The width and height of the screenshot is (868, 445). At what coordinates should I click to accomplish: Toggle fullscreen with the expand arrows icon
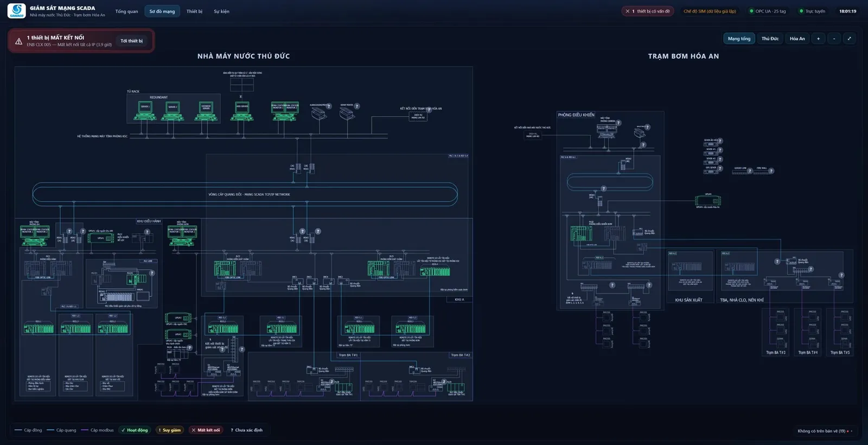(849, 39)
